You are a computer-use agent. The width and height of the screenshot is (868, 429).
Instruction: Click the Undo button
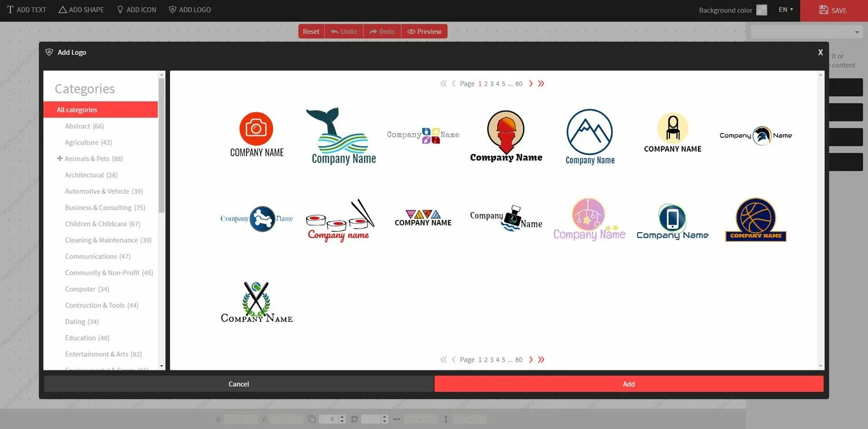pos(344,31)
